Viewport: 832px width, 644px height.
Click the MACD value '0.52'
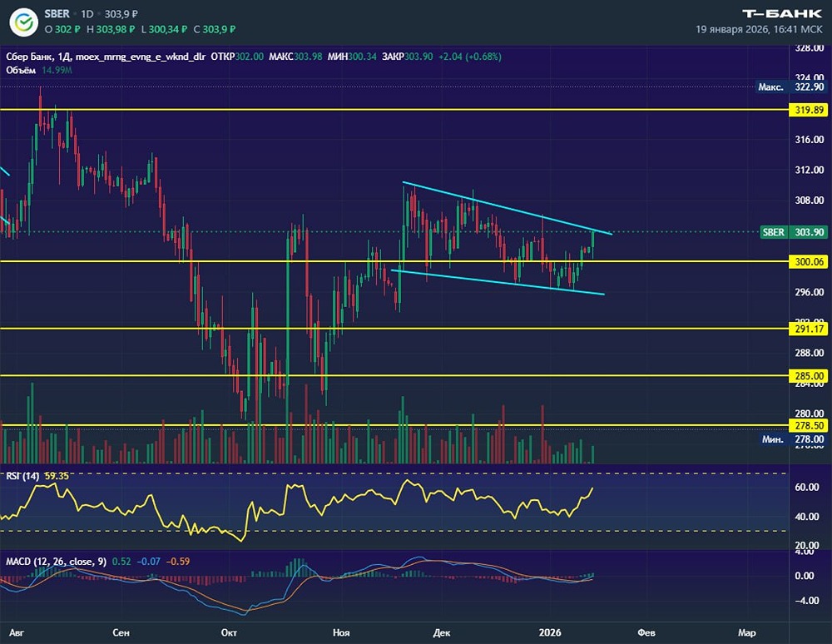click(121, 562)
